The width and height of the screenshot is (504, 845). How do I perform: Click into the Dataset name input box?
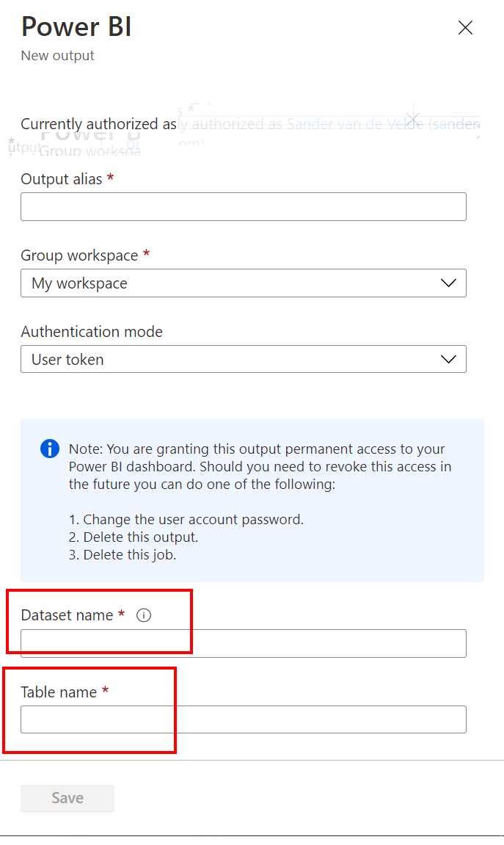pos(244,643)
